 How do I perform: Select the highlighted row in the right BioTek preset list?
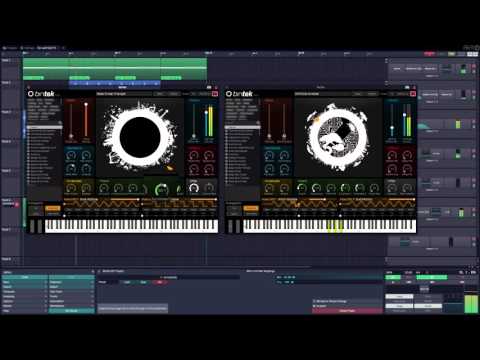pyautogui.click(x=243, y=127)
